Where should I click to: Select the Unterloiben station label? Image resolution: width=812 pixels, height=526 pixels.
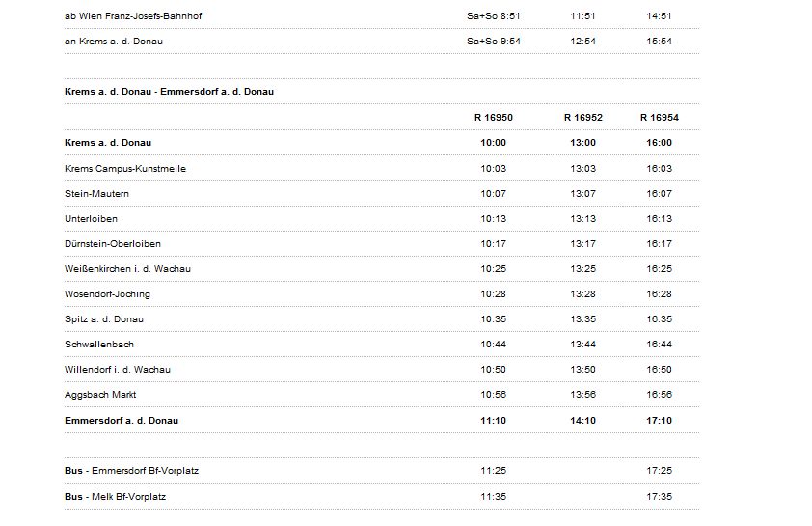(91, 219)
